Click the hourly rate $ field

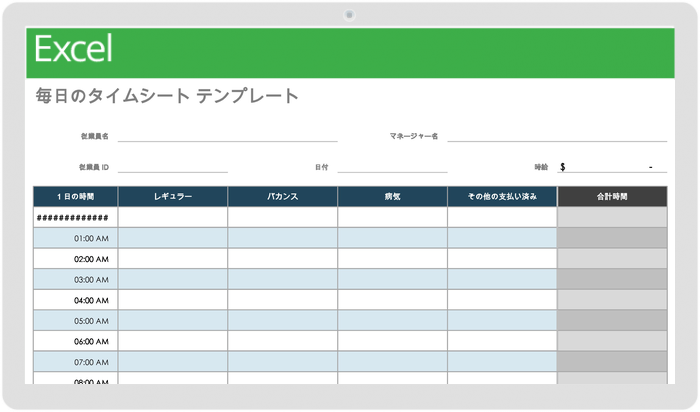(612, 167)
